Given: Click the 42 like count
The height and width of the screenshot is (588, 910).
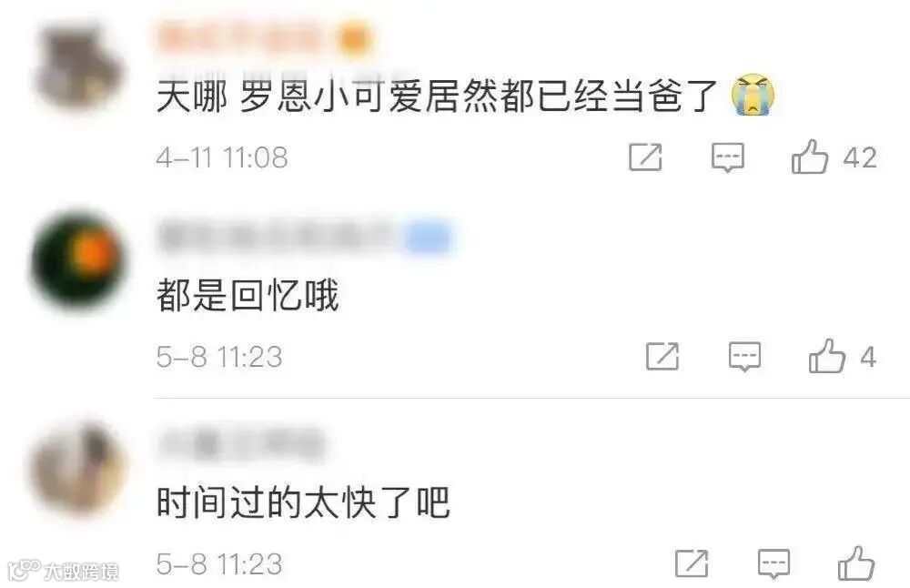Looking at the screenshot, I should tap(860, 157).
